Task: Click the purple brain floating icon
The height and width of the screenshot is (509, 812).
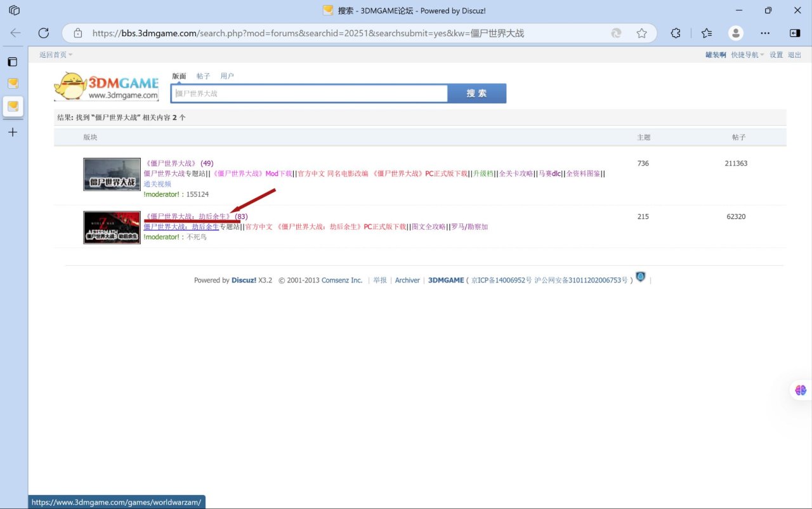Action: tap(801, 390)
